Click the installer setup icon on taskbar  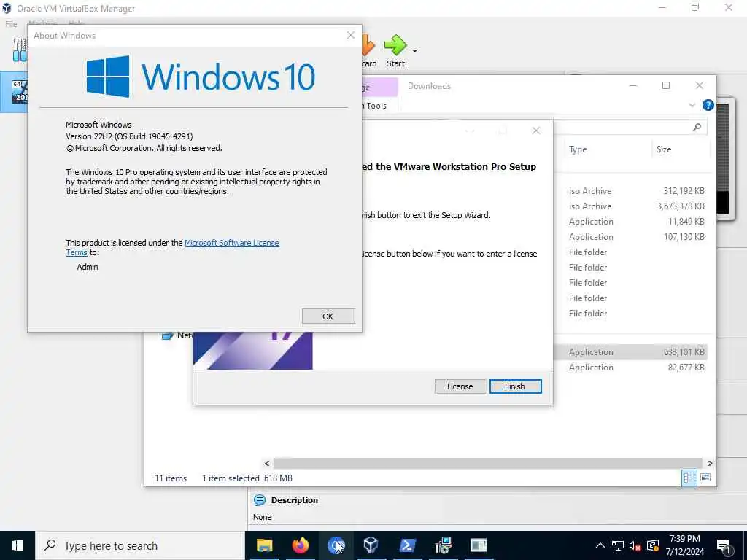coord(443,545)
